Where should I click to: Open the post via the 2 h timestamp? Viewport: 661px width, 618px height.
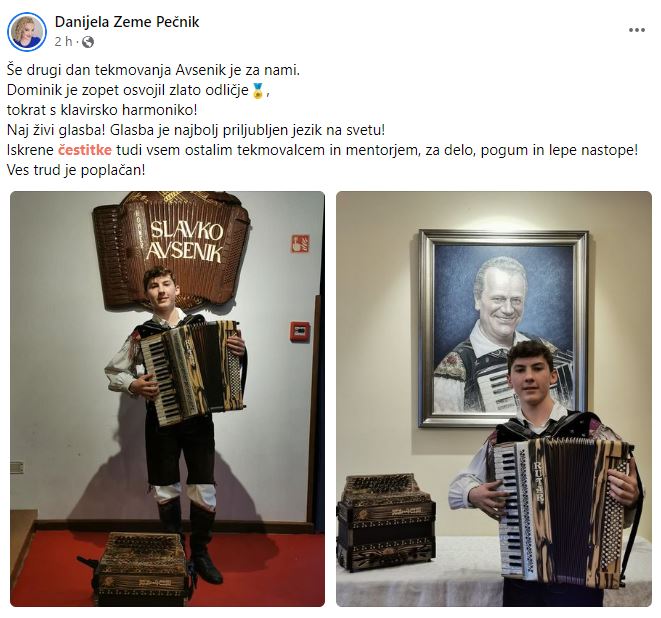point(63,42)
